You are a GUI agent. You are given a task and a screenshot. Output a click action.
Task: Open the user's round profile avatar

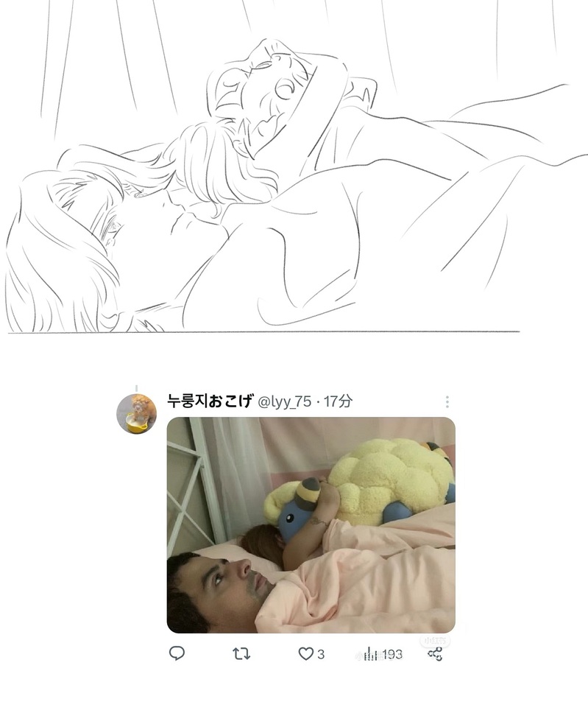pyautogui.click(x=136, y=414)
